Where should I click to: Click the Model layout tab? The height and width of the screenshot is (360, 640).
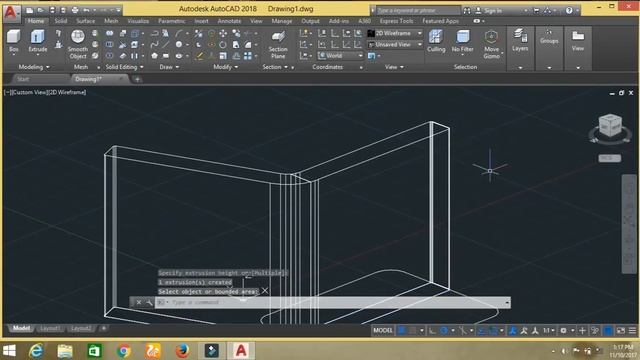point(21,328)
